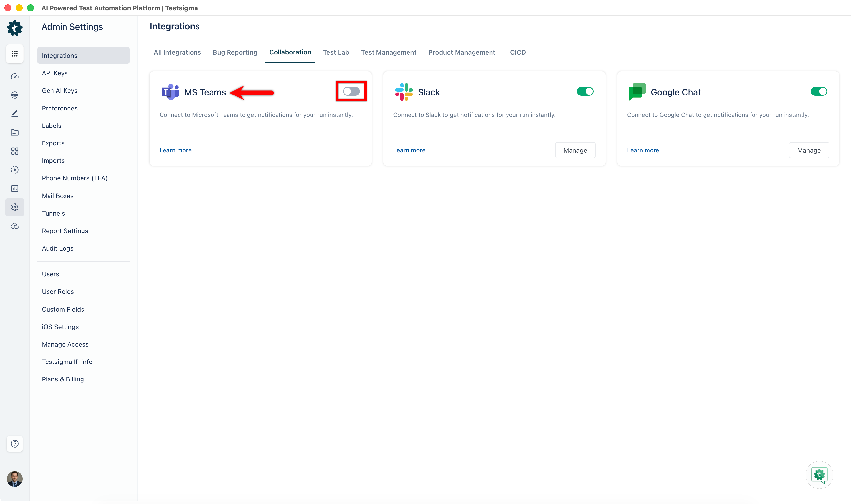Image resolution: width=851 pixels, height=504 pixels.
Task: Open Plans & Billing
Action: tap(63, 379)
